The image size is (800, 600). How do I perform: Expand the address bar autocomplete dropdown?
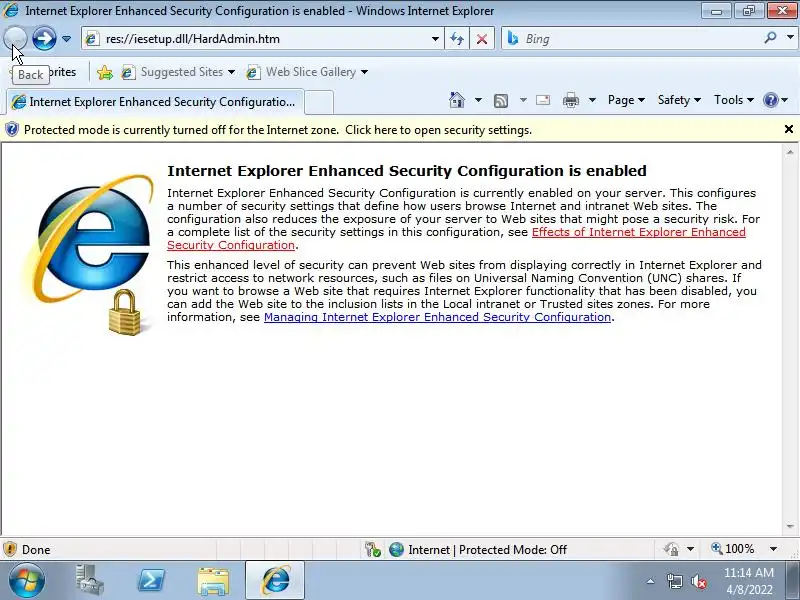tap(435, 39)
